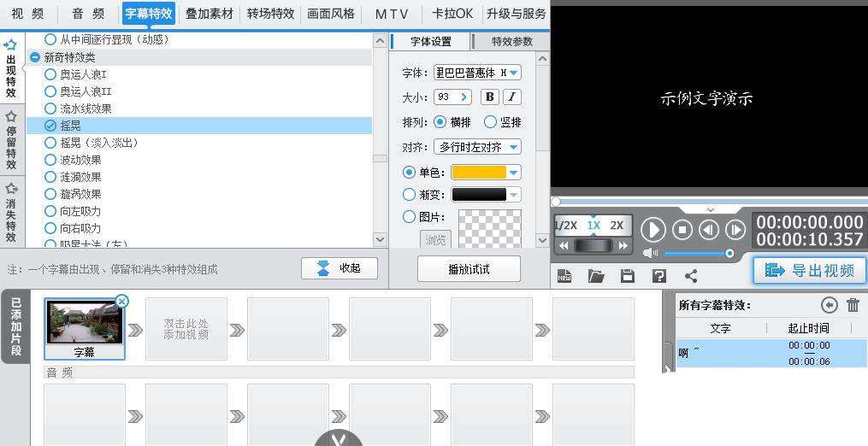The width and height of the screenshot is (868, 446).
Task: Adjust the volume slider handle
Action: pyautogui.click(x=729, y=254)
